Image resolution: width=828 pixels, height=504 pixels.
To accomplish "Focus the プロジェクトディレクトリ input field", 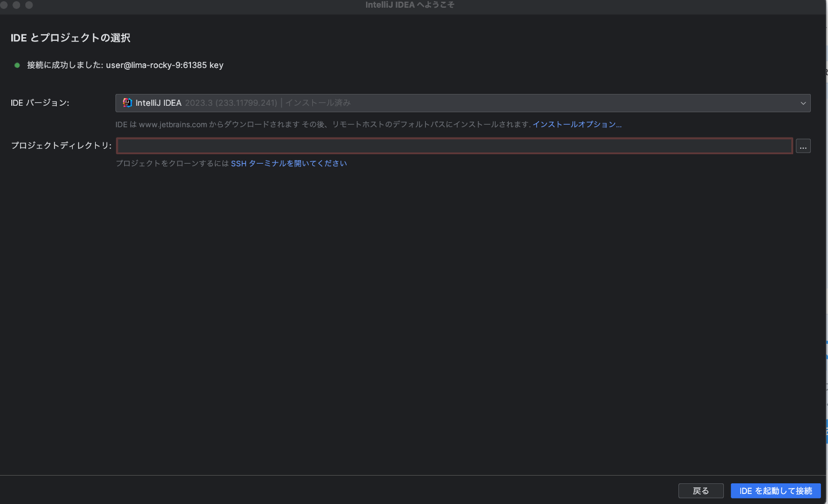I will click(x=454, y=145).
